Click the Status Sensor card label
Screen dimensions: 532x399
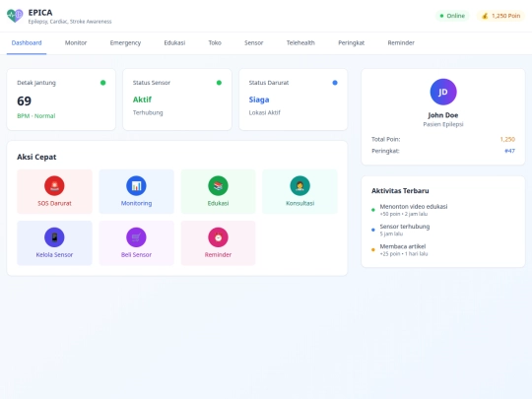(152, 83)
